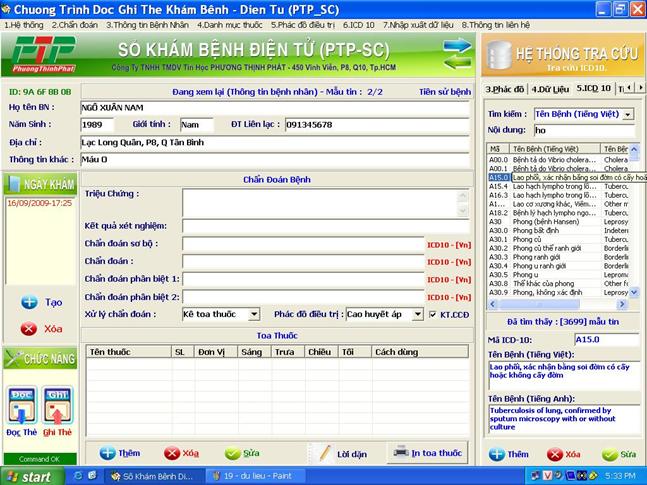This screenshot has height=485, width=647.
Task: Click the blue plus Tạo icon
Action: [30, 302]
